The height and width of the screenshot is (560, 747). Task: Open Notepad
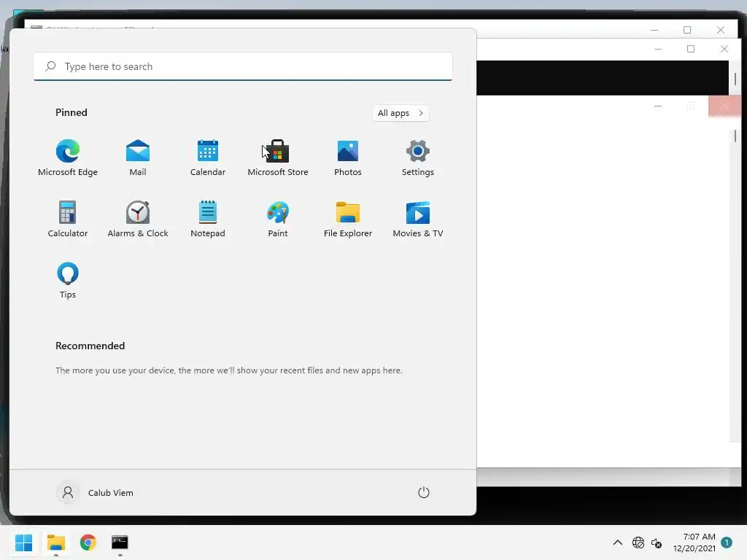[208, 219]
